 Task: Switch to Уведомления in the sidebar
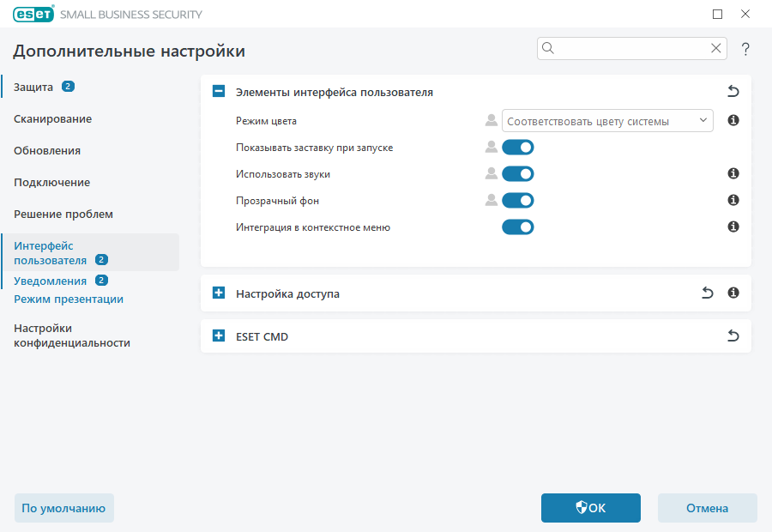50,280
